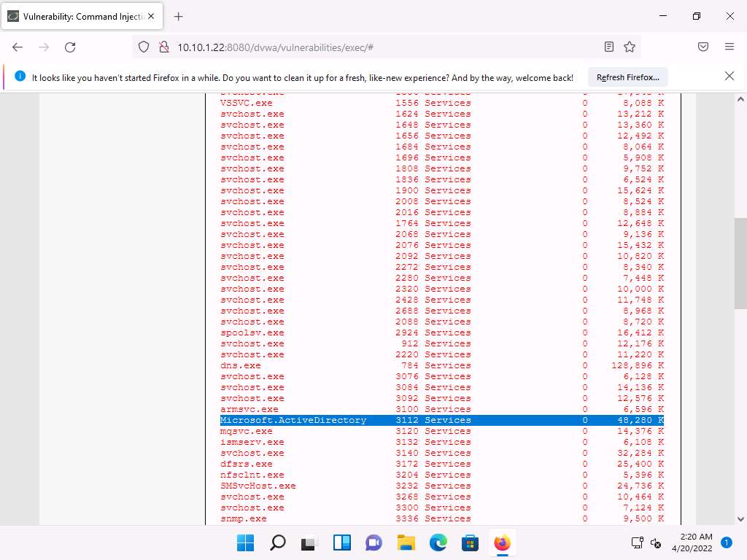Open the Save to Pocket button
The height and width of the screenshot is (560, 747).
pyautogui.click(x=703, y=47)
